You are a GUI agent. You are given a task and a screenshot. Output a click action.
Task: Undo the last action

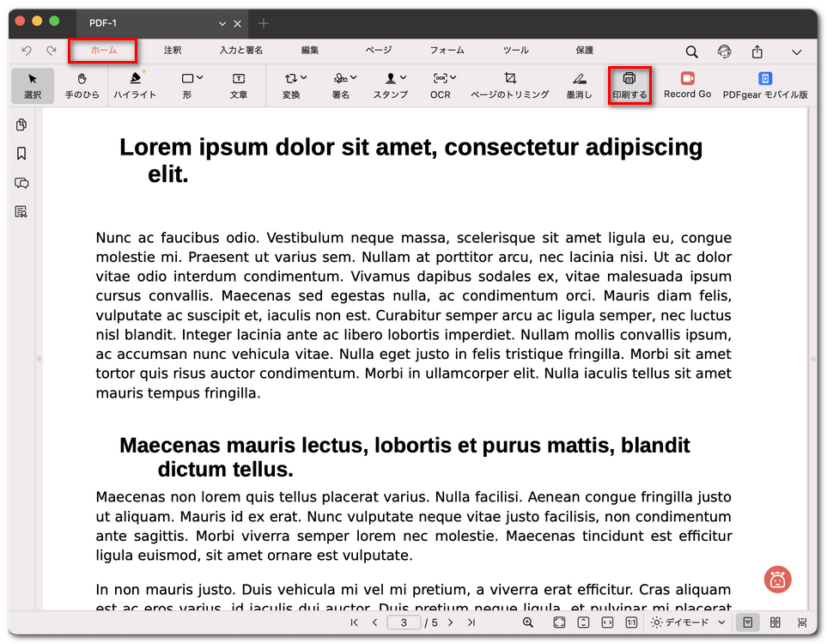click(x=27, y=51)
